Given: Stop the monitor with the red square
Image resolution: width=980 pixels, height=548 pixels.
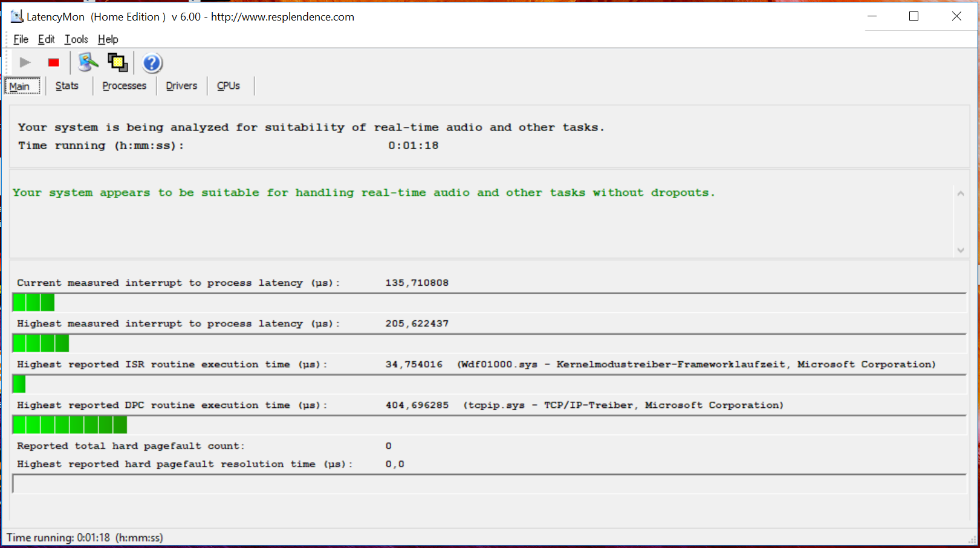Looking at the screenshot, I should (x=54, y=63).
